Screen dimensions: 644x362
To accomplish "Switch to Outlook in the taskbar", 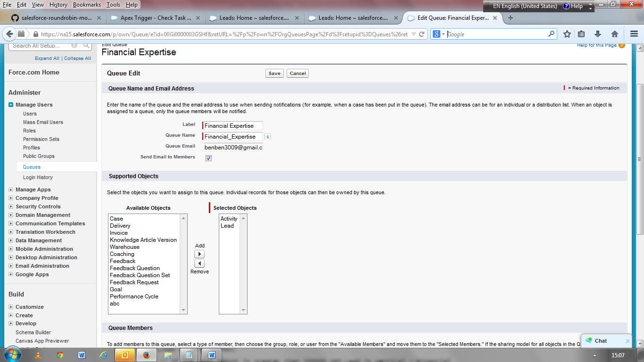I will tap(125, 354).
